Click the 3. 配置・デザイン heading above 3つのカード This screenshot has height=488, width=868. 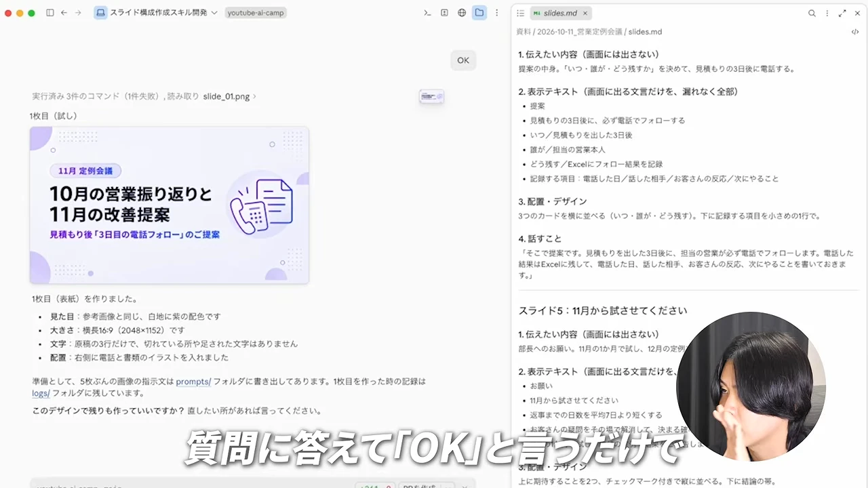coord(553,201)
